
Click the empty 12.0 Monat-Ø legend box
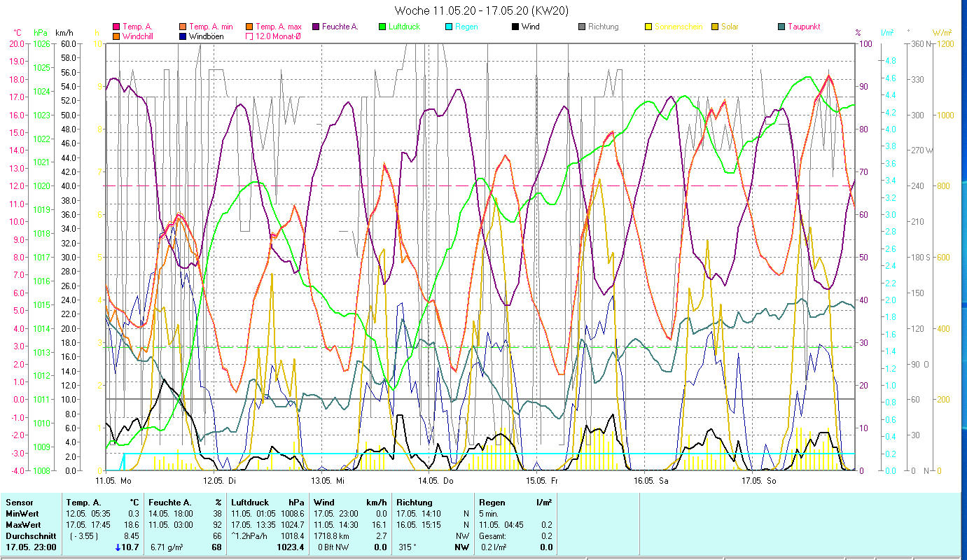pos(249,36)
